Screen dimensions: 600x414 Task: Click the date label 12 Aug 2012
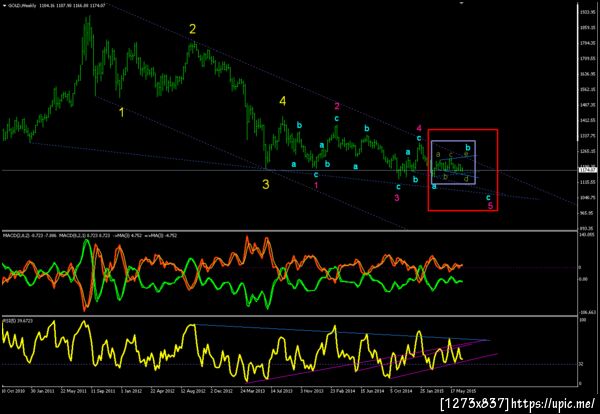[x=191, y=391]
